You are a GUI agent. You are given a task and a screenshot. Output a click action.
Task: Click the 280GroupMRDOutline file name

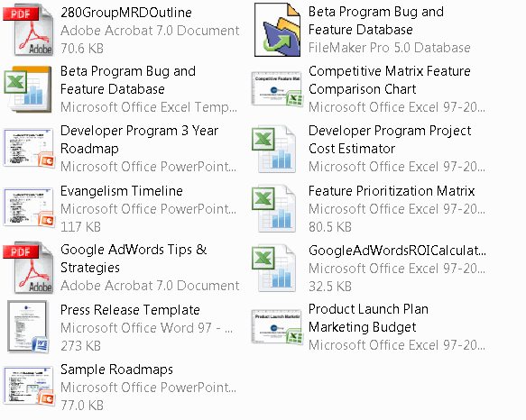(126, 13)
